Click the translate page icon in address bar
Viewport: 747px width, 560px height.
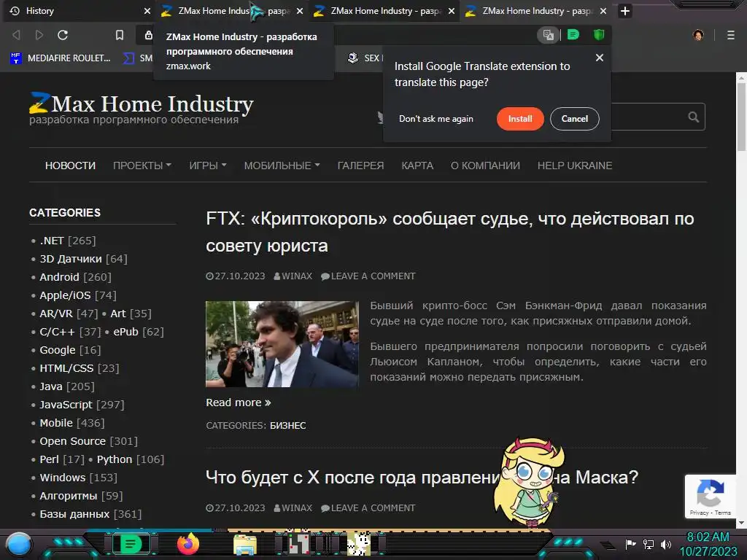click(x=549, y=35)
